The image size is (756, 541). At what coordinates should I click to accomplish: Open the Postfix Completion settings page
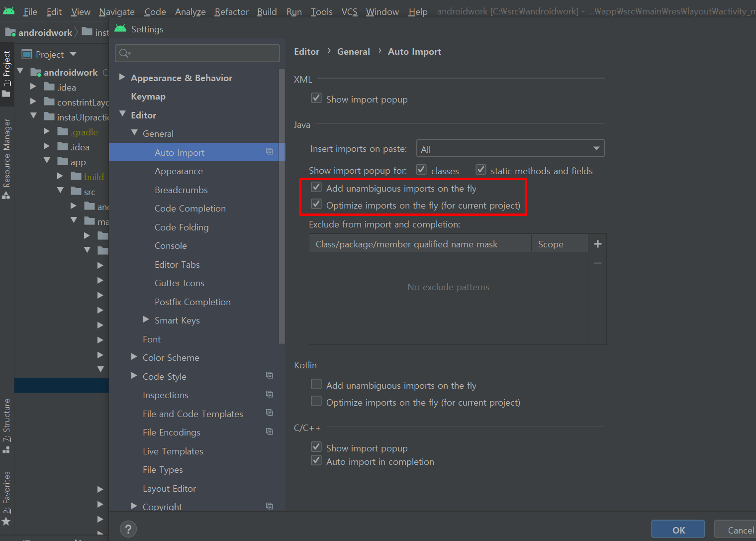192,302
